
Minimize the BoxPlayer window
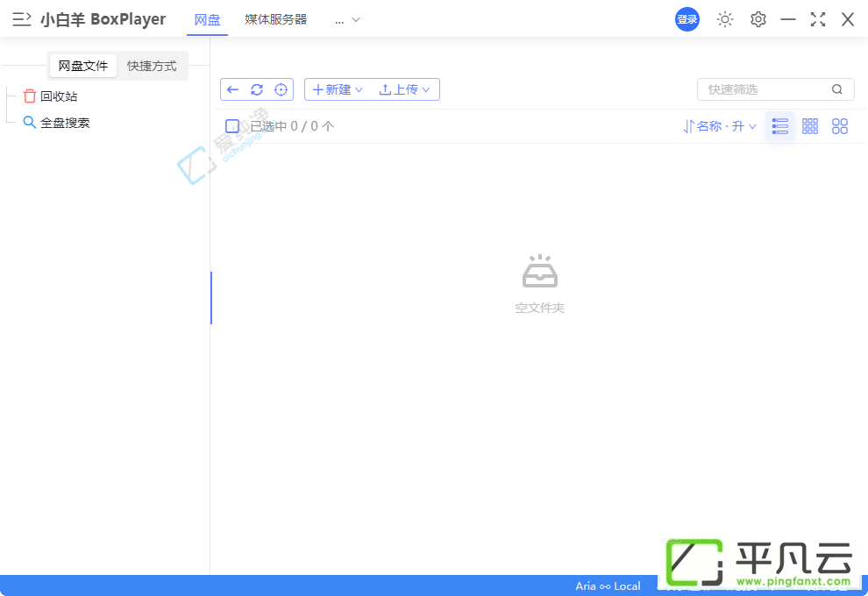coord(788,19)
